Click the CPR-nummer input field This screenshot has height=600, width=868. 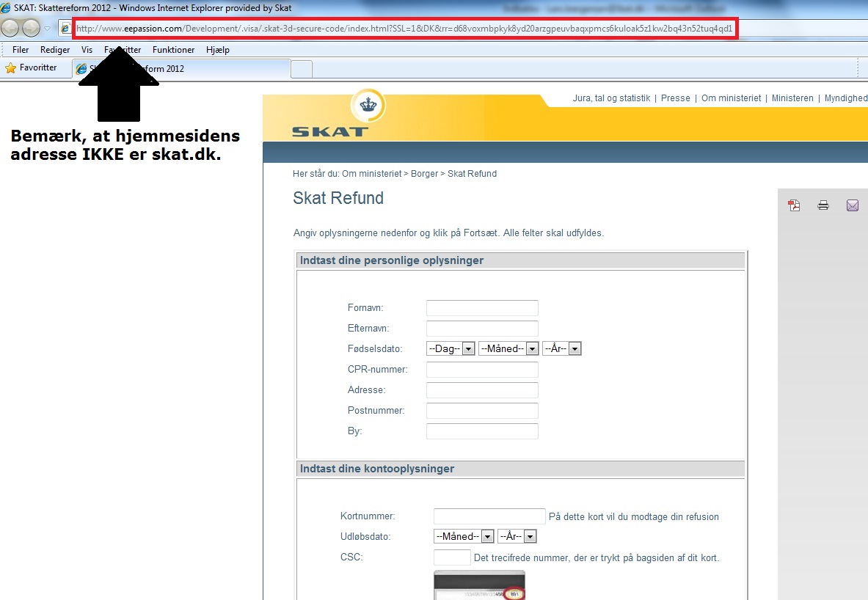[482, 369]
